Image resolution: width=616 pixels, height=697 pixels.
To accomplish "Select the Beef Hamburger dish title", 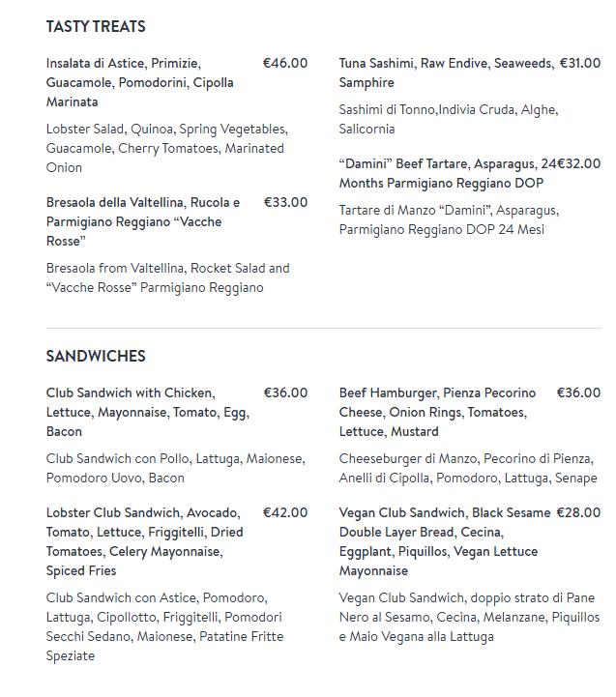I will (x=437, y=412).
